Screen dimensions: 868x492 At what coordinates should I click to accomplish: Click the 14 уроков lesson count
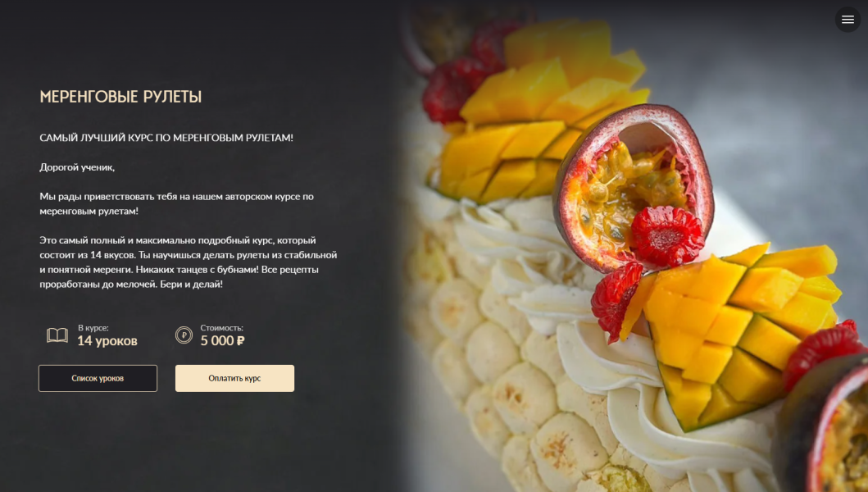tap(107, 341)
